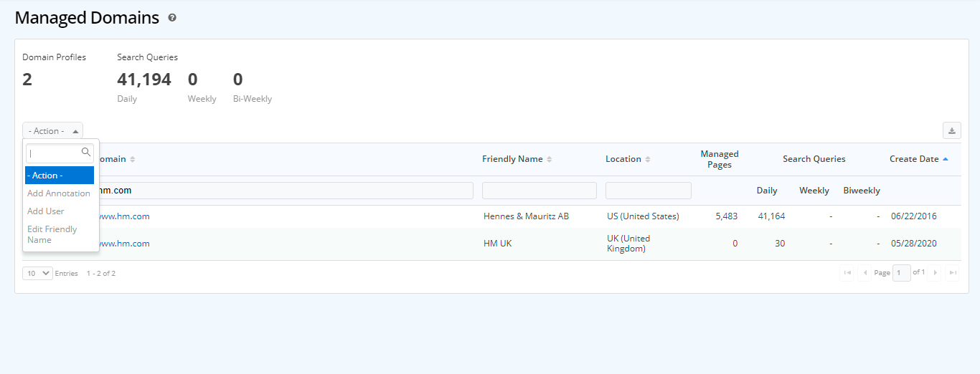
Task: Open www.hm.com link for Hennes & Mauritz AB
Action: 123,216
